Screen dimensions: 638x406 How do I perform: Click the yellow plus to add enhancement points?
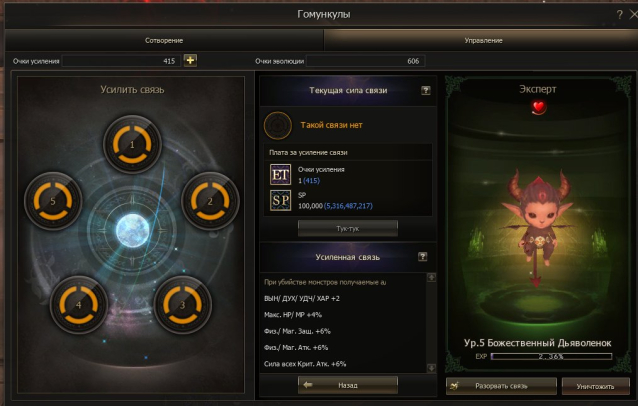[190, 61]
